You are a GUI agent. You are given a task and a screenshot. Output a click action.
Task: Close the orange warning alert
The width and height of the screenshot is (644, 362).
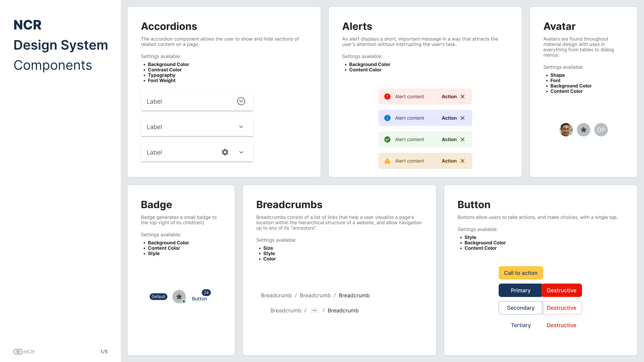coord(463,161)
